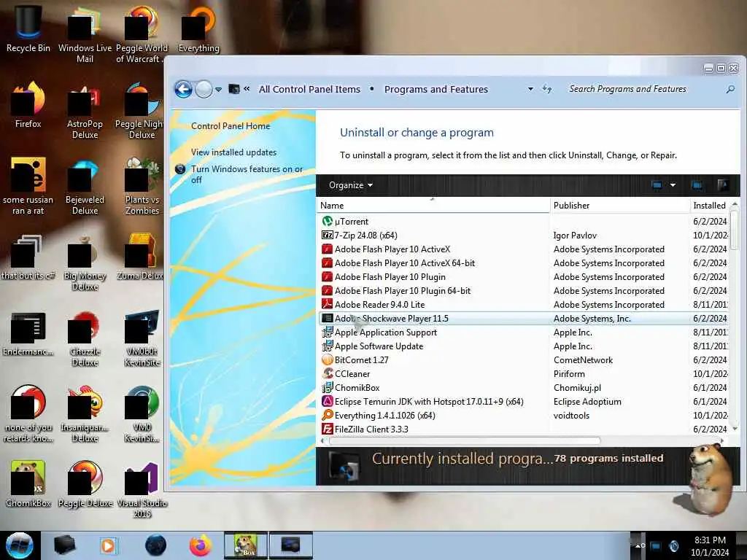This screenshot has height=560, width=747.
Task: Navigate to All Control Panel Items breadcrumb
Action: (x=309, y=89)
